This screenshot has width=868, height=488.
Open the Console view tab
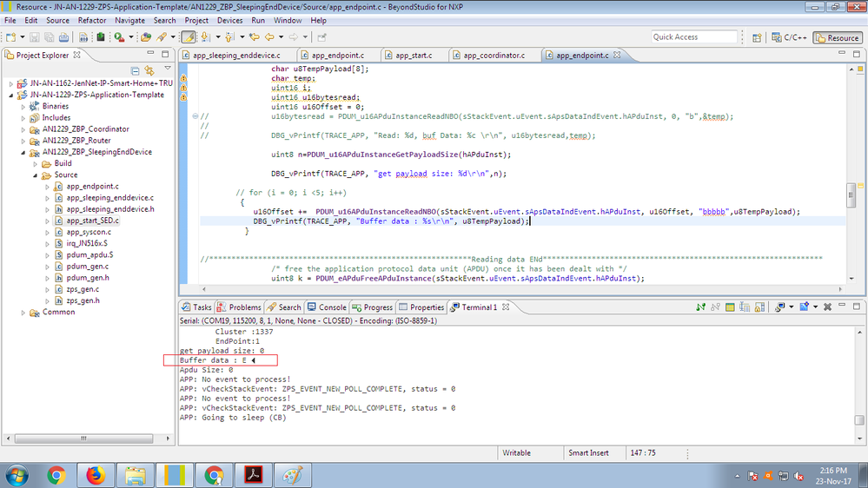[x=327, y=307]
